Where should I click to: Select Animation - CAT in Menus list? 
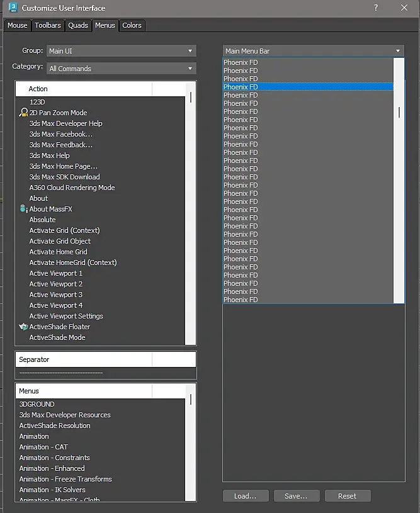pyautogui.click(x=43, y=447)
